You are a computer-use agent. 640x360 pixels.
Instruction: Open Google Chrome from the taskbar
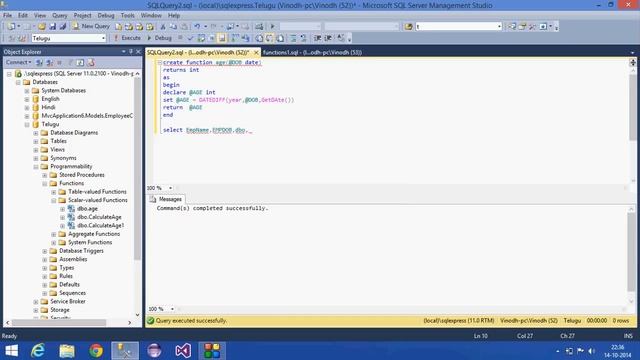(x=96, y=351)
